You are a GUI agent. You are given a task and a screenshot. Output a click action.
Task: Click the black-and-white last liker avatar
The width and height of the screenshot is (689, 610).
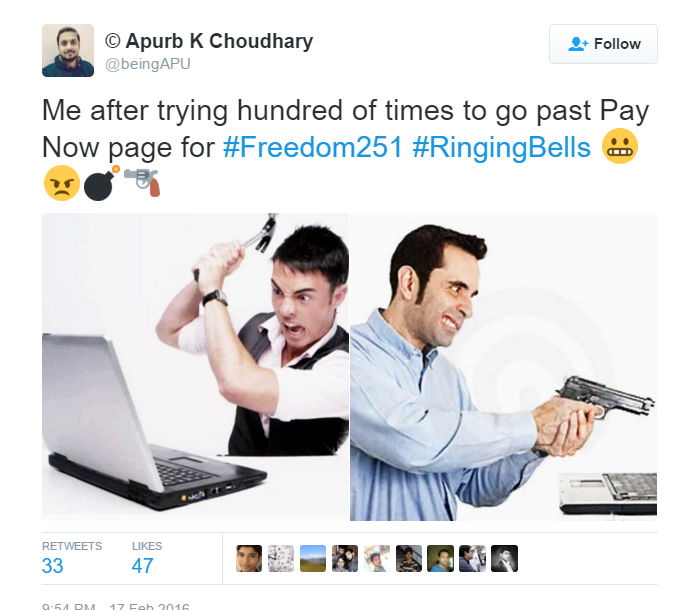[504, 559]
